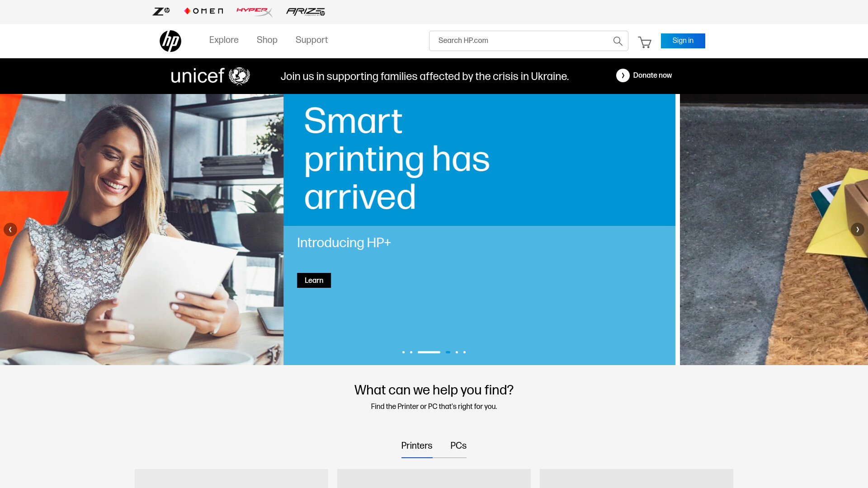Image resolution: width=868 pixels, height=488 pixels.
Task: Expand the Explore menu
Action: 224,40
